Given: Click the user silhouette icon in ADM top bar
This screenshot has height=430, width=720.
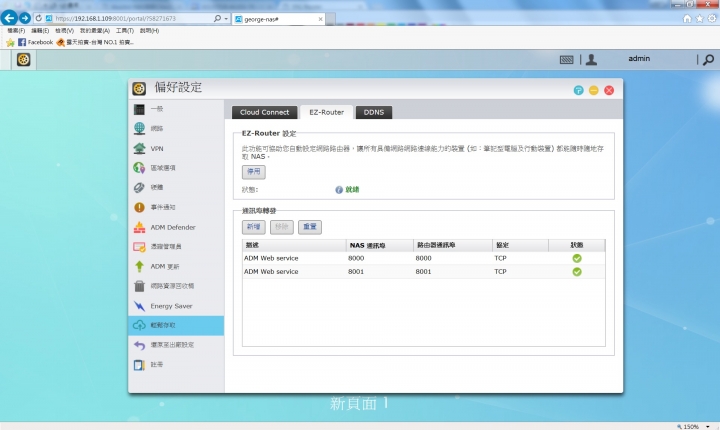Looking at the screenshot, I should 591,60.
